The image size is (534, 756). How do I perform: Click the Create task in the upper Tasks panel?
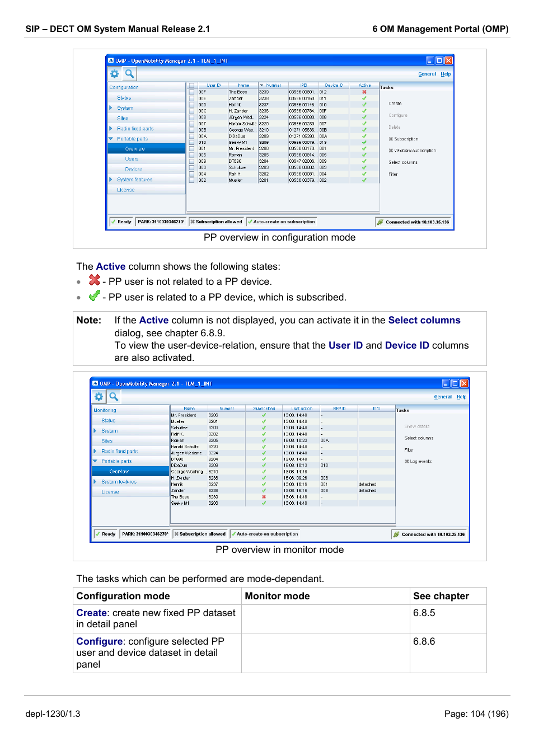click(x=395, y=104)
